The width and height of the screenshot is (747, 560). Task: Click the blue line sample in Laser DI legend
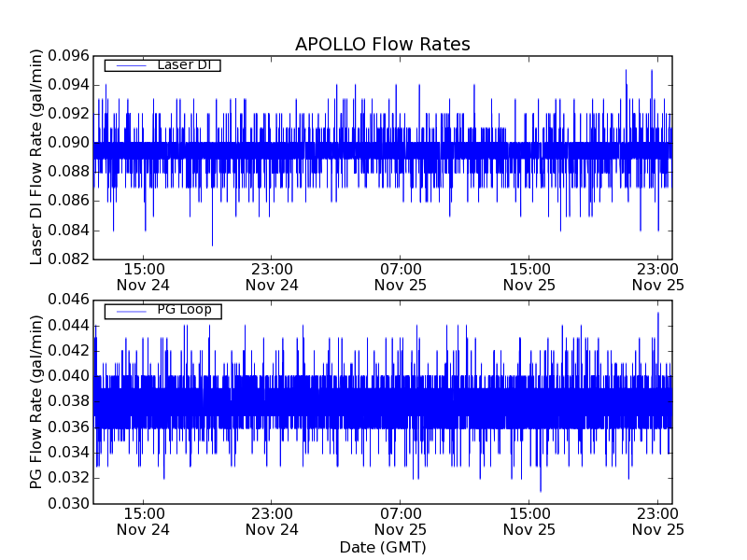pos(130,65)
